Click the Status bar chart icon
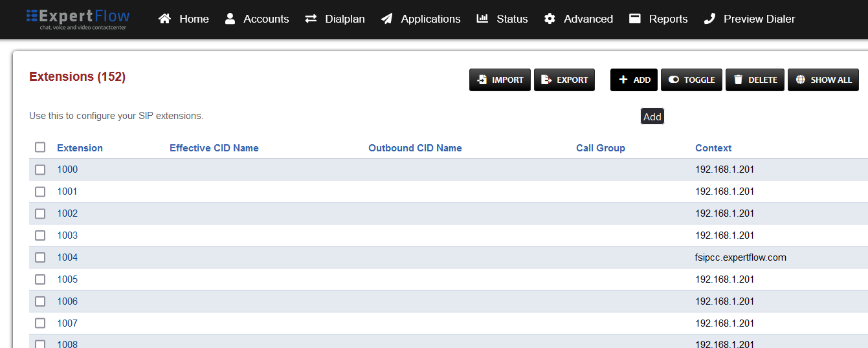Image resolution: width=868 pixels, height=348 pixels. click(482, 19)
